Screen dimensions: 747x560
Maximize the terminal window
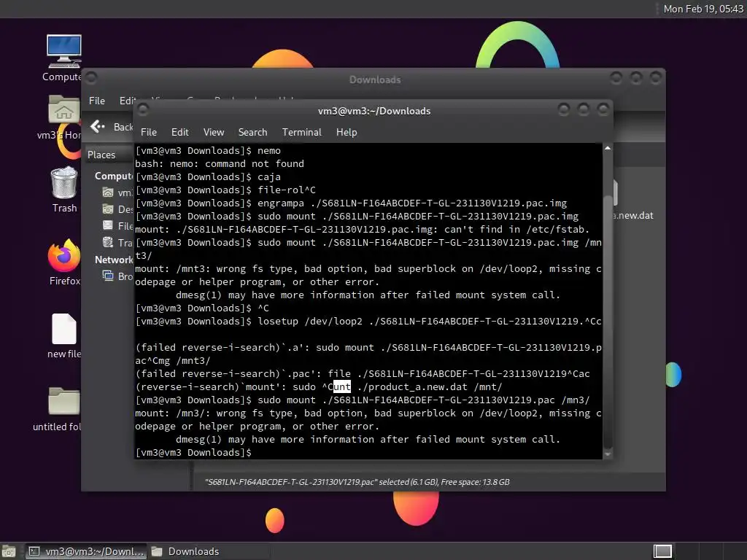click(583, 110)
